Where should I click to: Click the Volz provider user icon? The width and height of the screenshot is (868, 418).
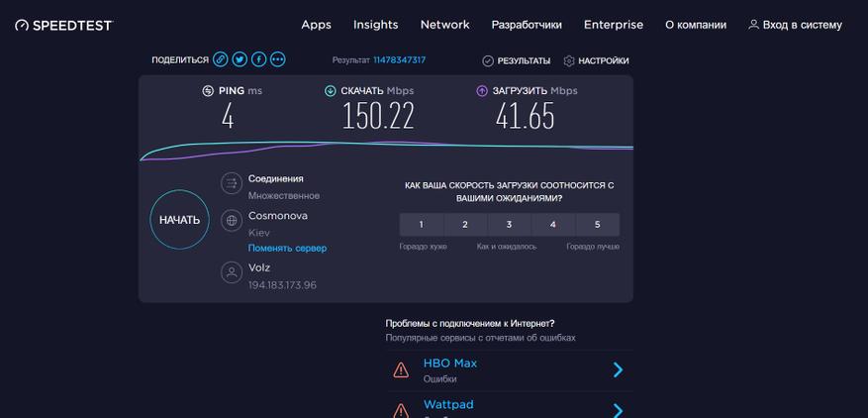(x=232, y=272)
